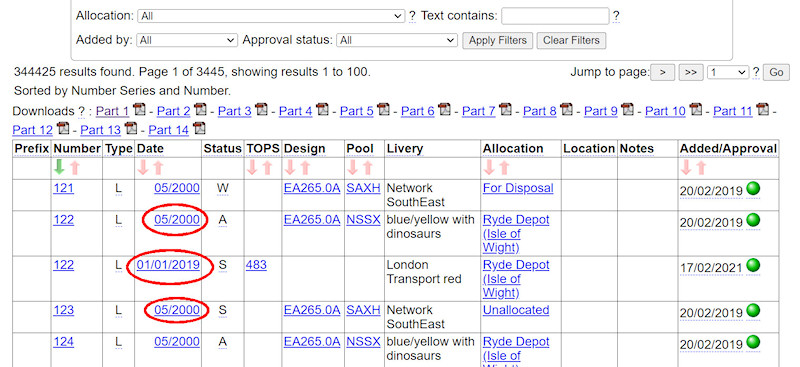Click Status W in number 121 row
The image size is (800, 367).
coord(222,188)
